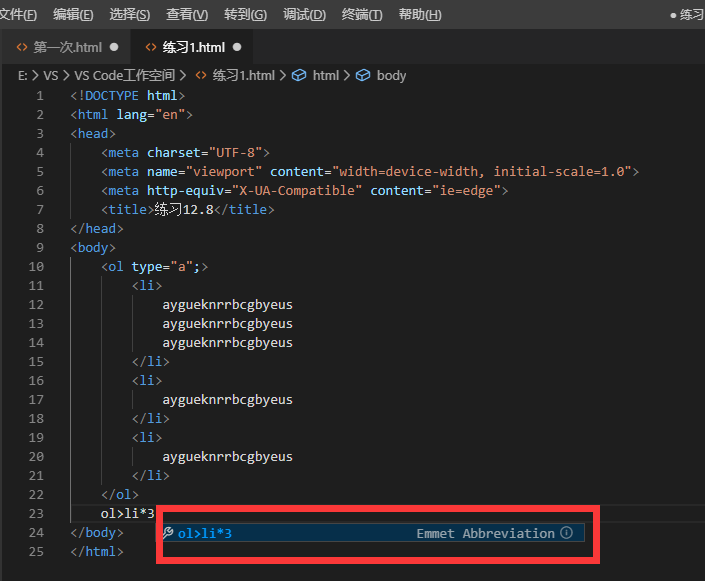The height and width of the screenshot is (581, 705).
Task: Select the html breadcrumb symbol
Action: [x=326, y=76]
